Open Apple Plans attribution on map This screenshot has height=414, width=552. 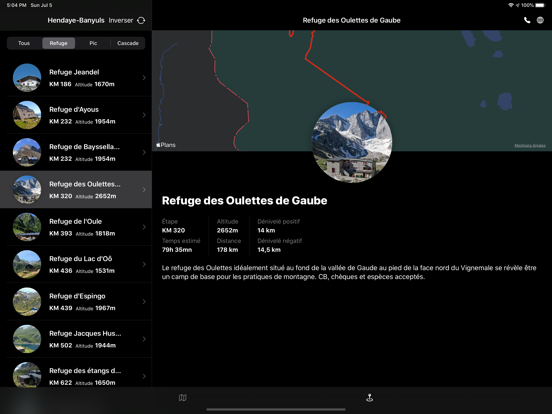click(166, 145)
